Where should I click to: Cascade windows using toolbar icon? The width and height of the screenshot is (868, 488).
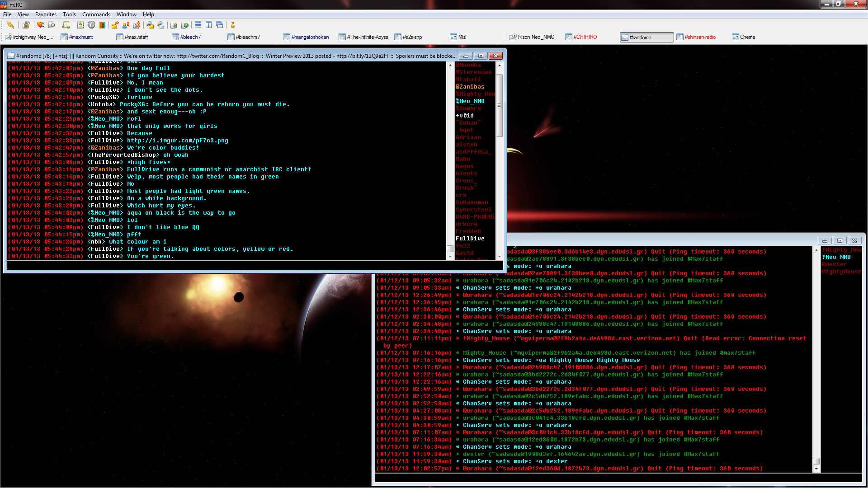[x=220, y=25]
